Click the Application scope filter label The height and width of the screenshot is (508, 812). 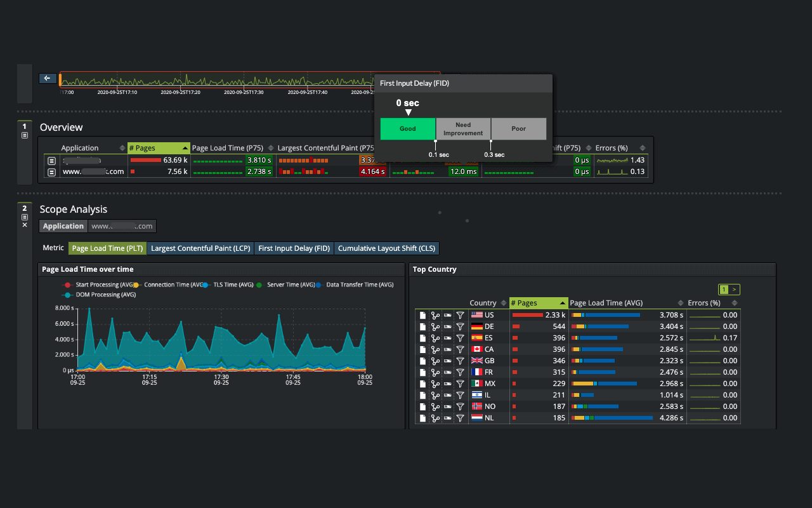63,226
